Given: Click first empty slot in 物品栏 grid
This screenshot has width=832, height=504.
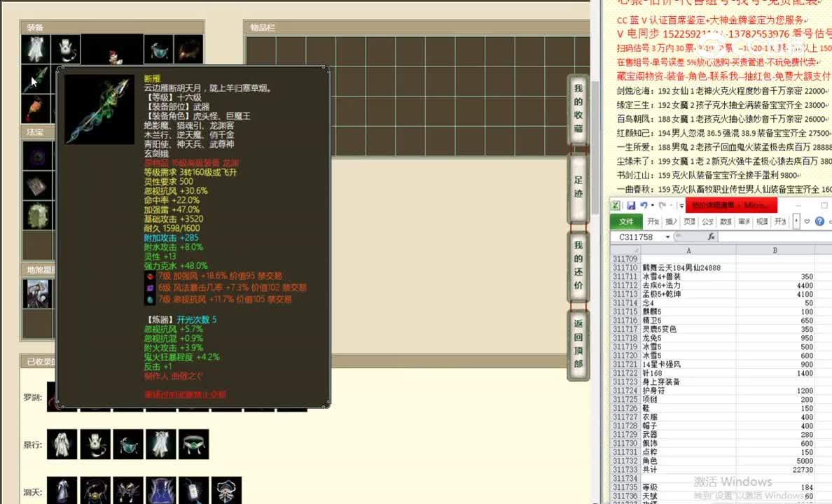Looking at the screenshot, I should (261, 52).
